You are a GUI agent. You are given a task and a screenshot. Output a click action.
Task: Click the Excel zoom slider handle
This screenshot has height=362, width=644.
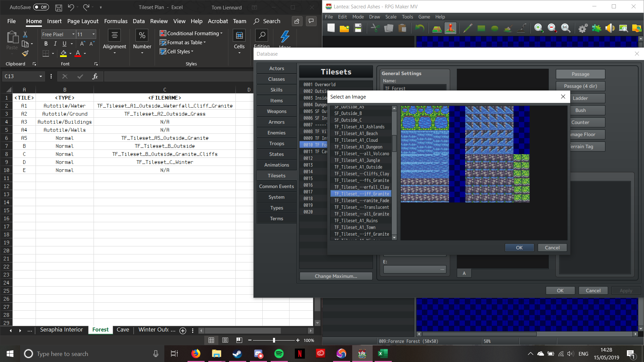[x=274, y=340]
